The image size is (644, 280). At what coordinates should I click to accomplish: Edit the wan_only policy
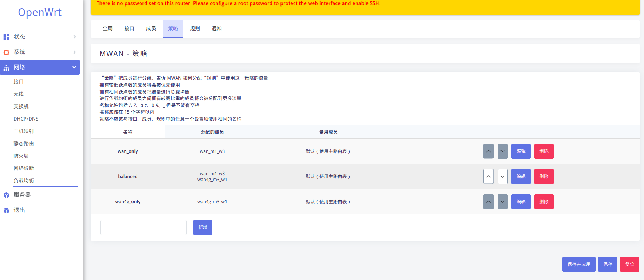521,151
